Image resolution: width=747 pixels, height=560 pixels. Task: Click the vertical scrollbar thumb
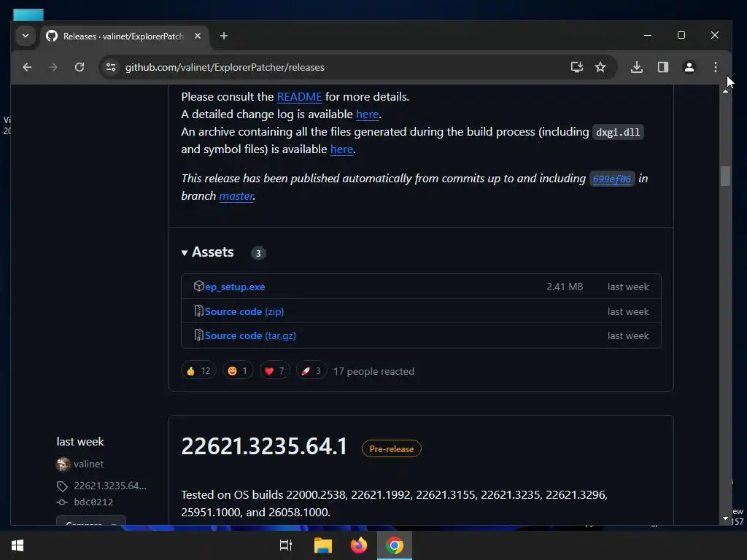point(725,176)
